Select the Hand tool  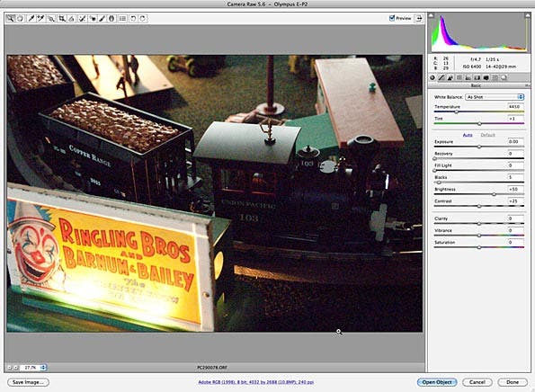(20, 18)
